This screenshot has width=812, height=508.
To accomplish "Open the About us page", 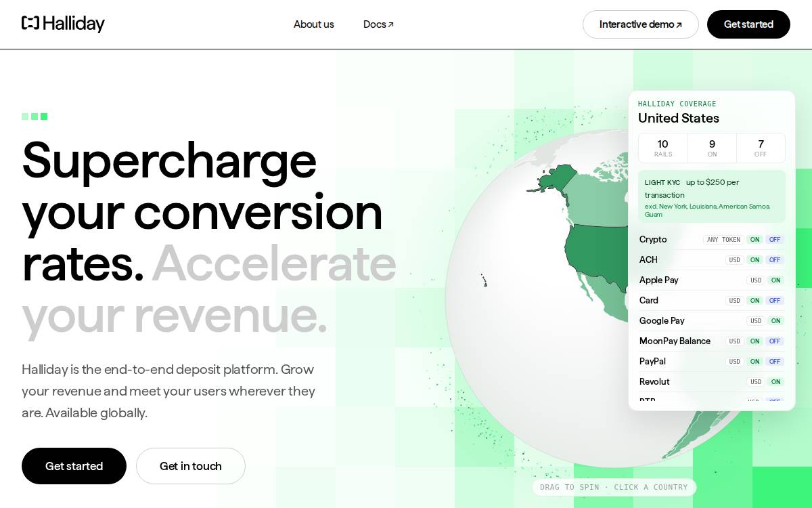I will click(313, 24).
